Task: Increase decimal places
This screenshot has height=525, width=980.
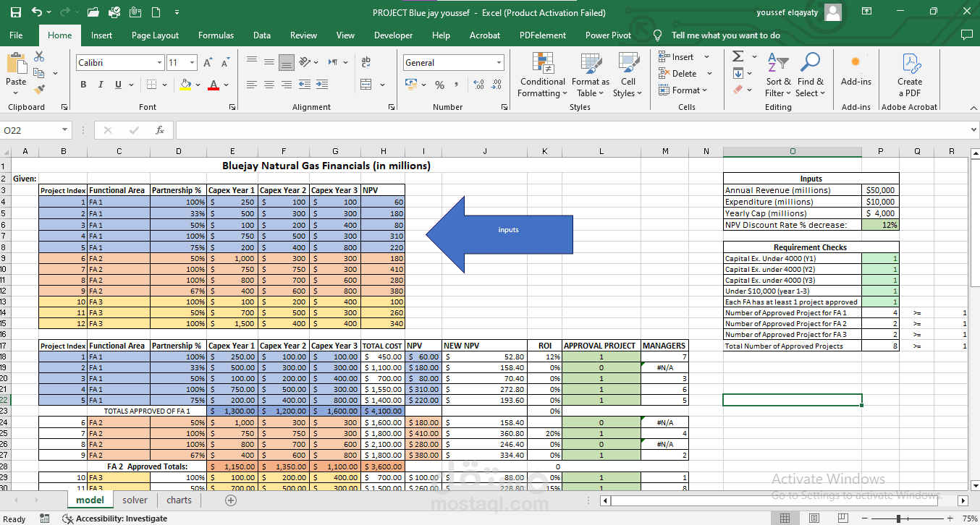Action: pos(478,85)
